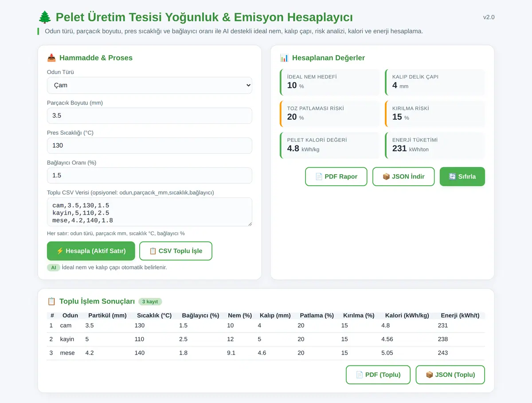This screenshot has height=403, width=532.
Task: Click the bar chart icon beside Hesaplanan Değerler
Action: (284, 58)
